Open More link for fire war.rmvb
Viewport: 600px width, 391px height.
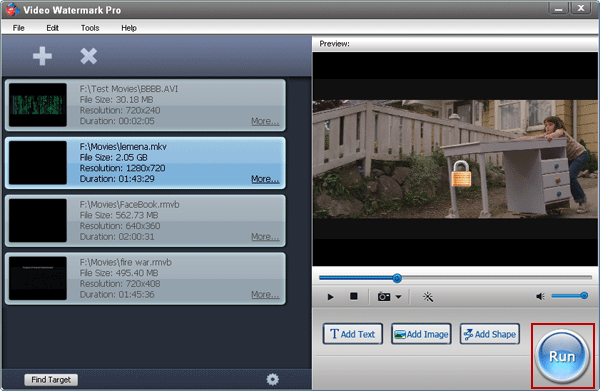[265, 294]
